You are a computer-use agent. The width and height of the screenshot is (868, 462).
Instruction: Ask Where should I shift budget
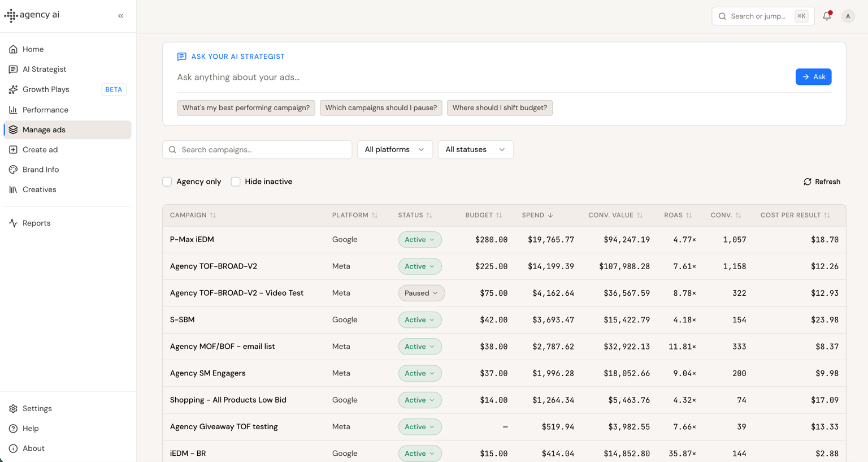tap(500, 108)
